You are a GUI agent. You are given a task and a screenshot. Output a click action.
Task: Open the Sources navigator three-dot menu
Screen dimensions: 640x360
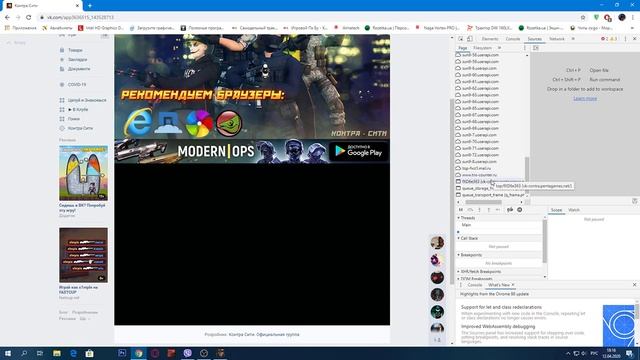coord(525,48)
